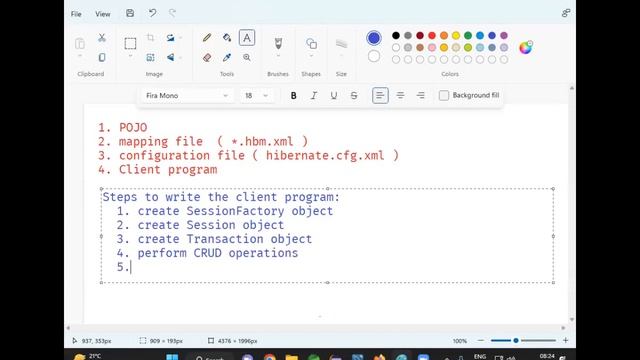Click the zoom slider handle
This screenshot has height=360, width=640.
point(516,340)
